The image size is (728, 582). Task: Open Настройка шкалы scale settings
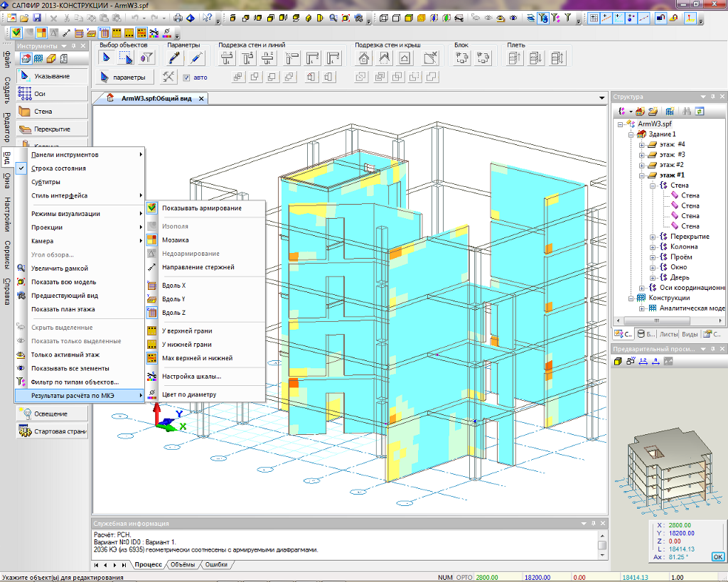tap(191, 377)
